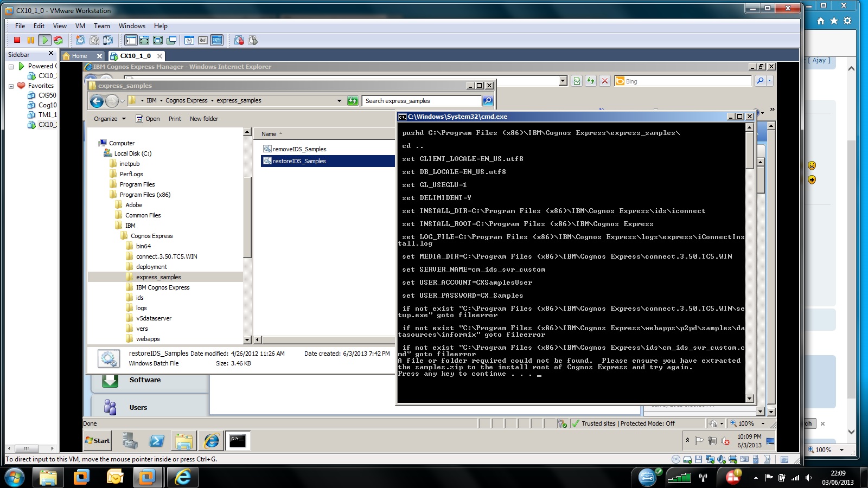Expand the dropdown arrow before Cognos Express breadcrumb
Screen dimensions: 868x488
161,100
